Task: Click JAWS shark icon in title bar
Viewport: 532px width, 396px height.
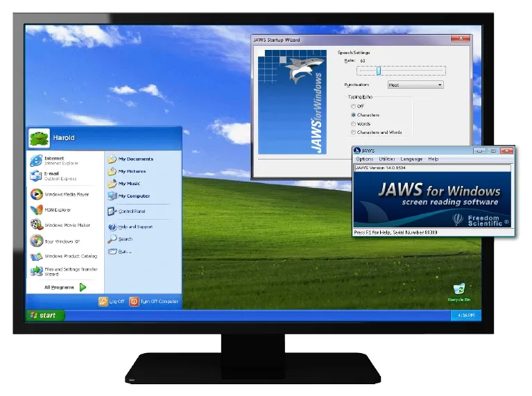Action: point(357,150)
